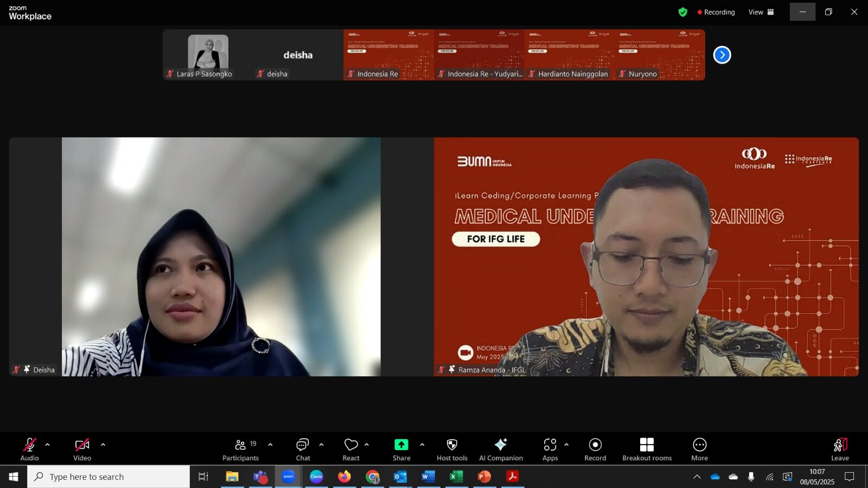The width and height of the screenshot is (868, 488).
Task: Open File Explorer from taskbar
Action: 232,477
